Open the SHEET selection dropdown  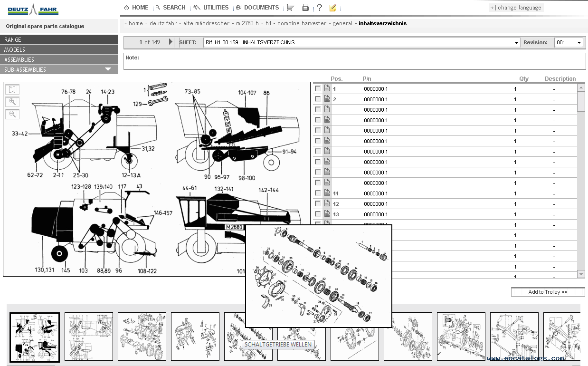tap(516, 42)
